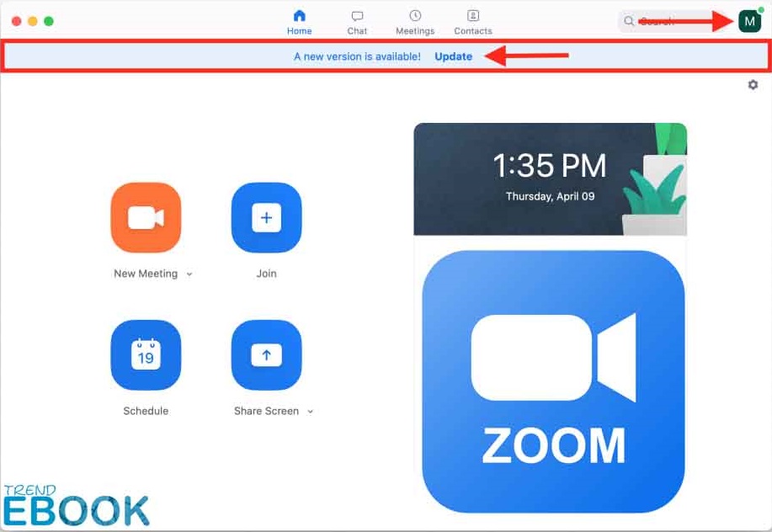Minimize the window with the yellow button

tap(33, 21)
